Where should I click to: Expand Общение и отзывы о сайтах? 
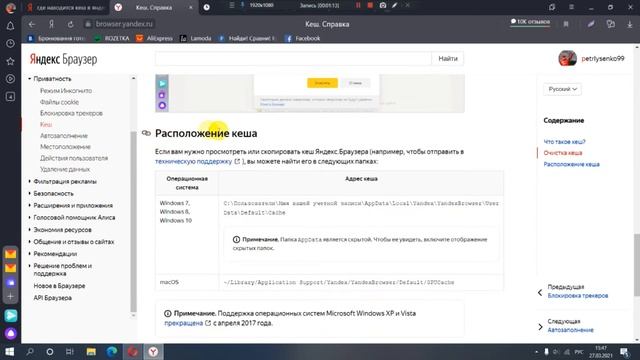(x=29, y=242)
